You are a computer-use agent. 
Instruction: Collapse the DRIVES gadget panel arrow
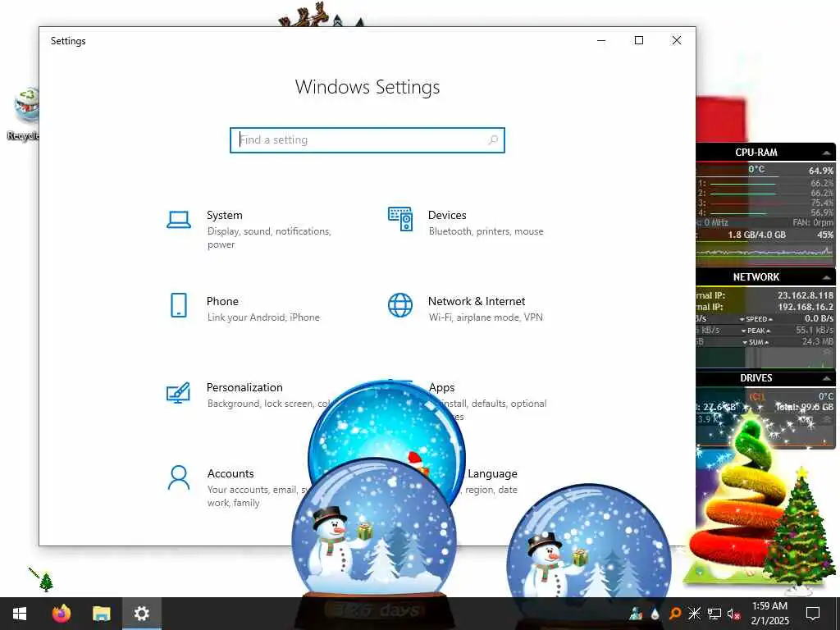(x=826, y=378)
